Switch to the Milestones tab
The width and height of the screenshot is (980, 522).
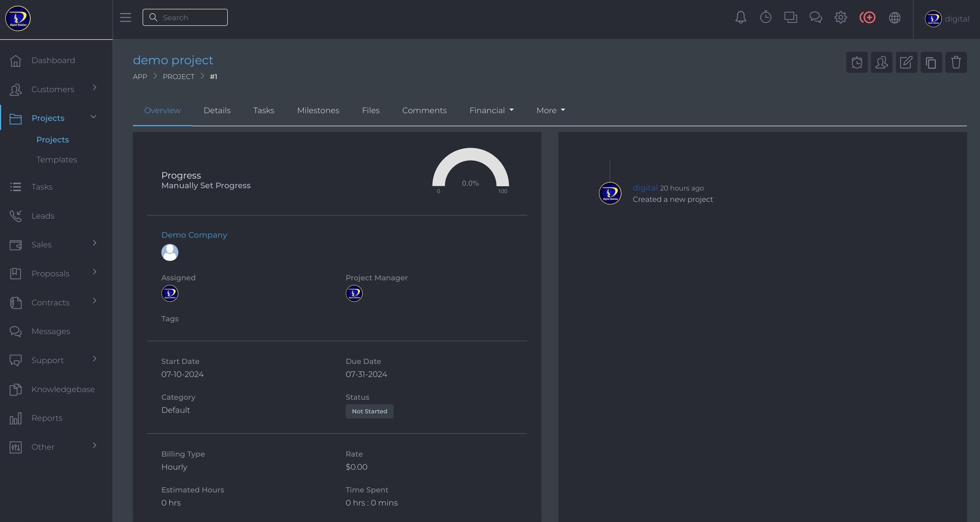(x=318, y=110)
